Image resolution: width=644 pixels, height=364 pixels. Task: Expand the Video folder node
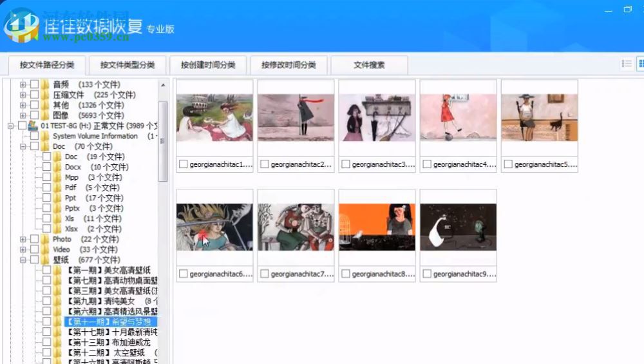pos(23,249)
